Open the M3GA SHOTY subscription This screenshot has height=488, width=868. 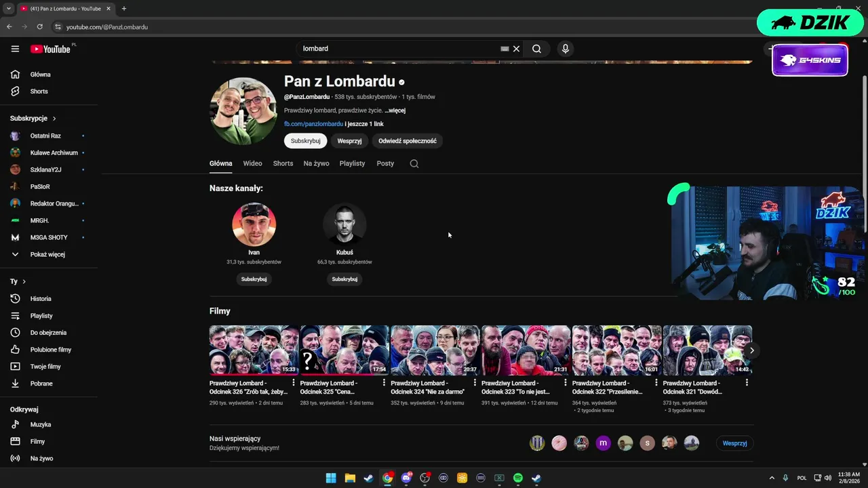49,237
